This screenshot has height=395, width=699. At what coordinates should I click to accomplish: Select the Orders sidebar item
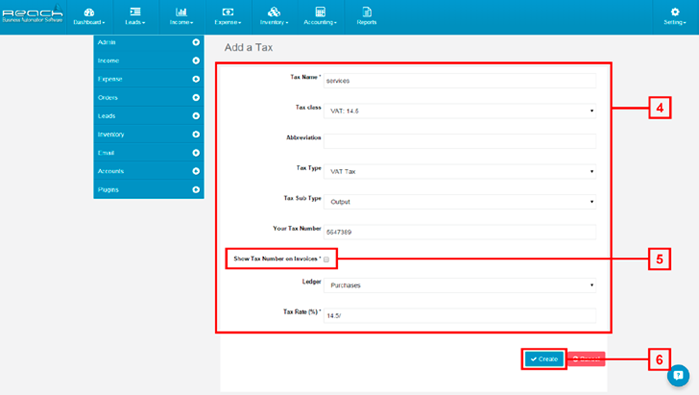pos(149,97)
